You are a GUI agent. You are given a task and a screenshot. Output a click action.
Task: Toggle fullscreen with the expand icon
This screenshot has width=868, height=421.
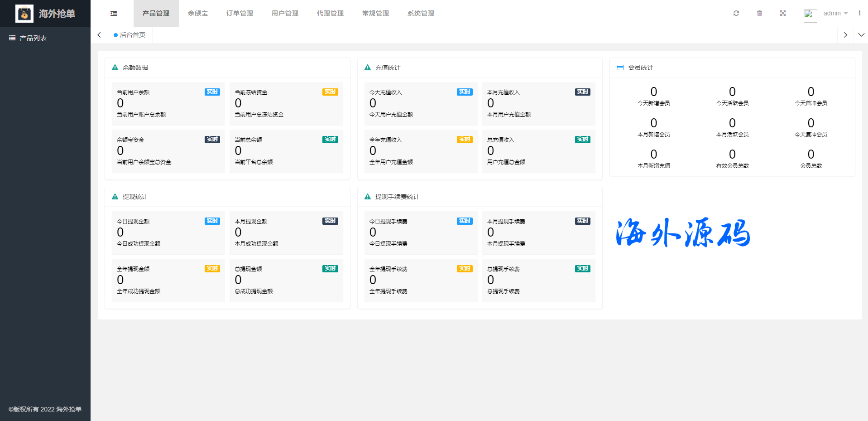click(x=782, y=13)
